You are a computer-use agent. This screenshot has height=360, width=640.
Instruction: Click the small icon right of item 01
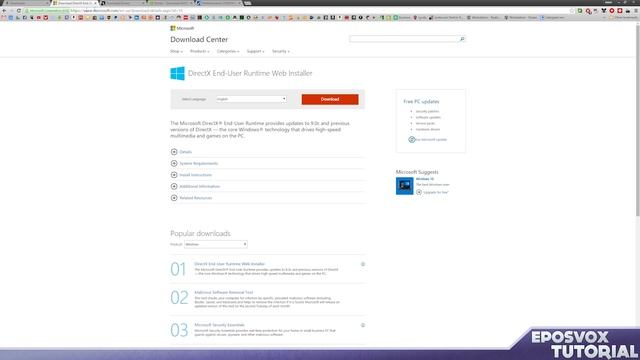click(363, 264)
